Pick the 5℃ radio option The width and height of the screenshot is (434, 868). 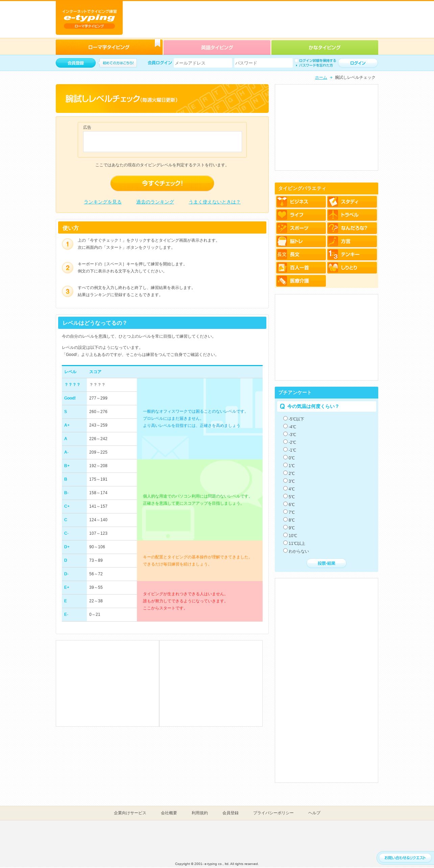[x=285, y=496]
